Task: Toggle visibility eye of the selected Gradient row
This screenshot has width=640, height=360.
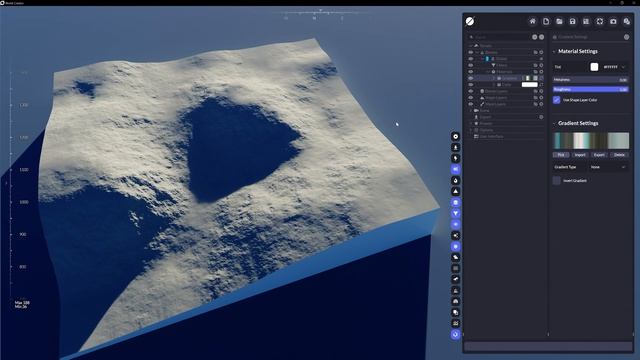Action: [x=471, y=78]
